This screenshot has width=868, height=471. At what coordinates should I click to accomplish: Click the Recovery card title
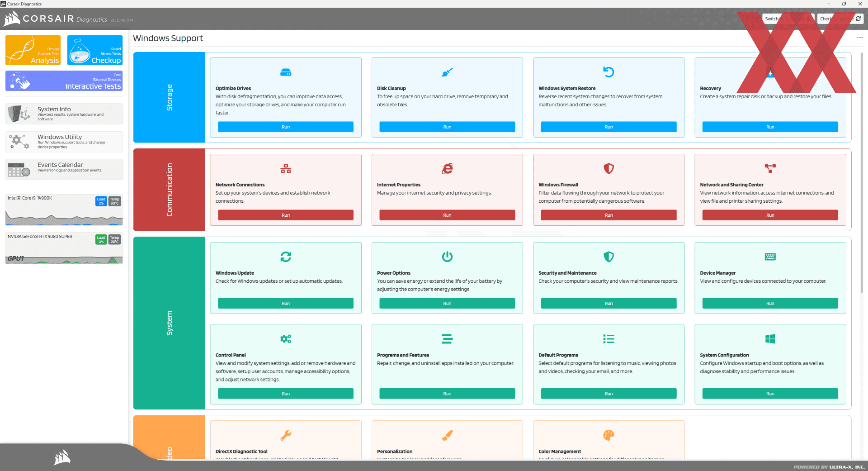710,89
